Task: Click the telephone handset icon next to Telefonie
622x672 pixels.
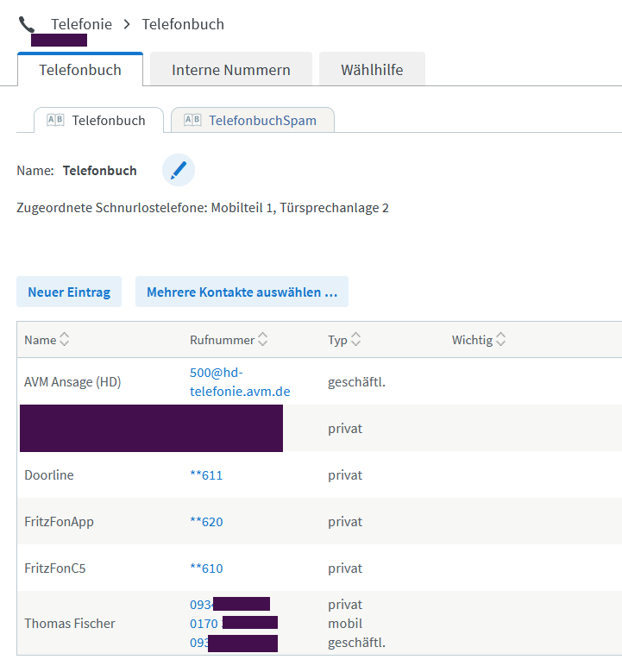Action: (27, 24)
